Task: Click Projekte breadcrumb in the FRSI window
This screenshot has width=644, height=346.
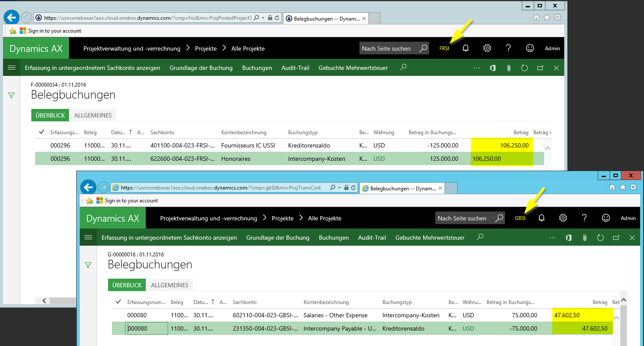Action: pos(206,48)
